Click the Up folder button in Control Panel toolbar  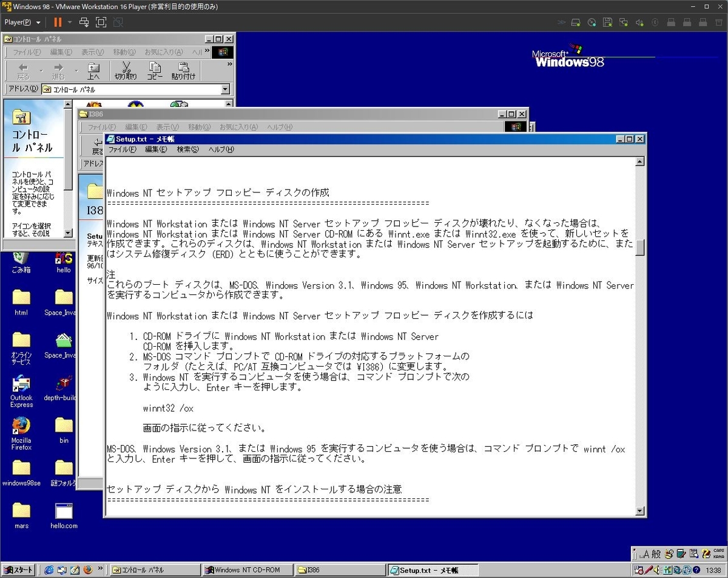point(93,70)
